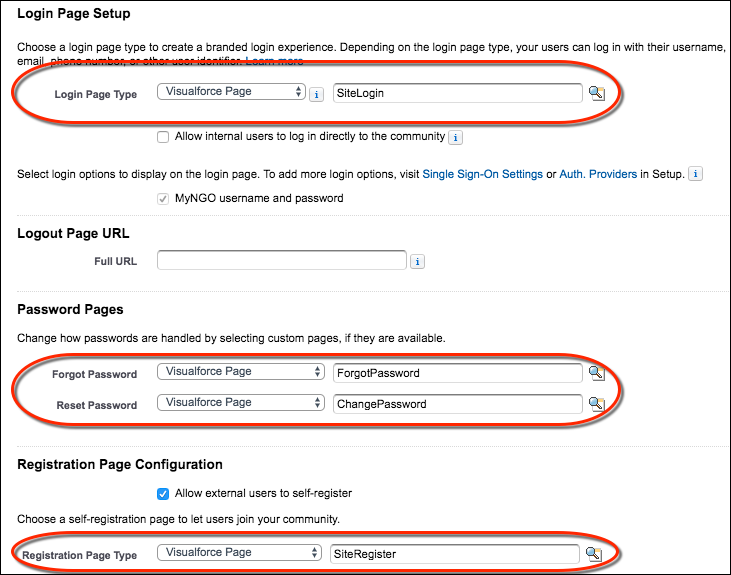The height and width of the screenshot is (575, 731).
Task: Focus the SiteRegister text field
Action: (455, 553)
